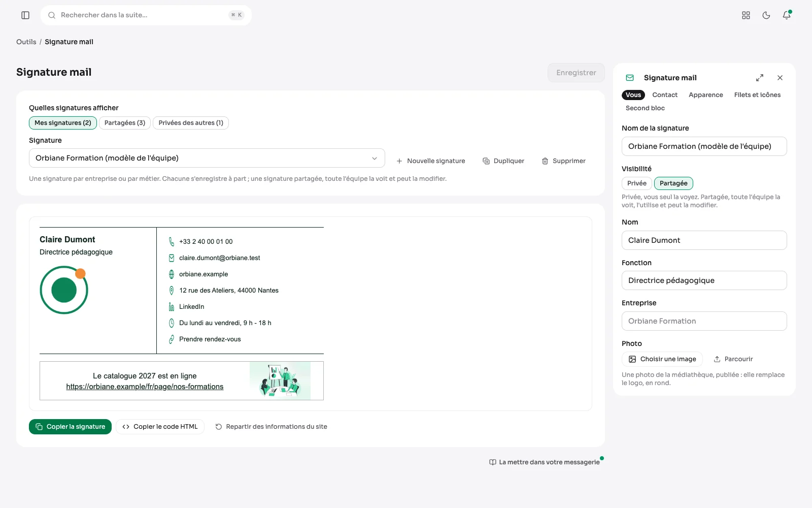Close the Signature mail side panel
Image resolution: width=812 pixels, height=508 pixels.
click(780, 78)
